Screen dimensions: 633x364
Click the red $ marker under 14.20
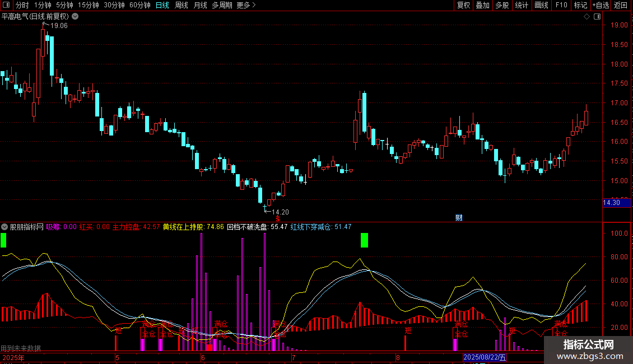pos(269,218)
